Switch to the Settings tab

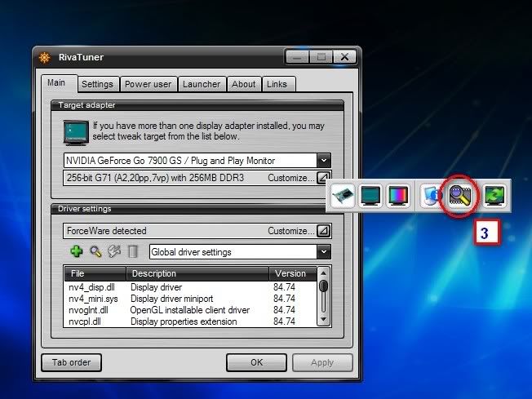98,84
